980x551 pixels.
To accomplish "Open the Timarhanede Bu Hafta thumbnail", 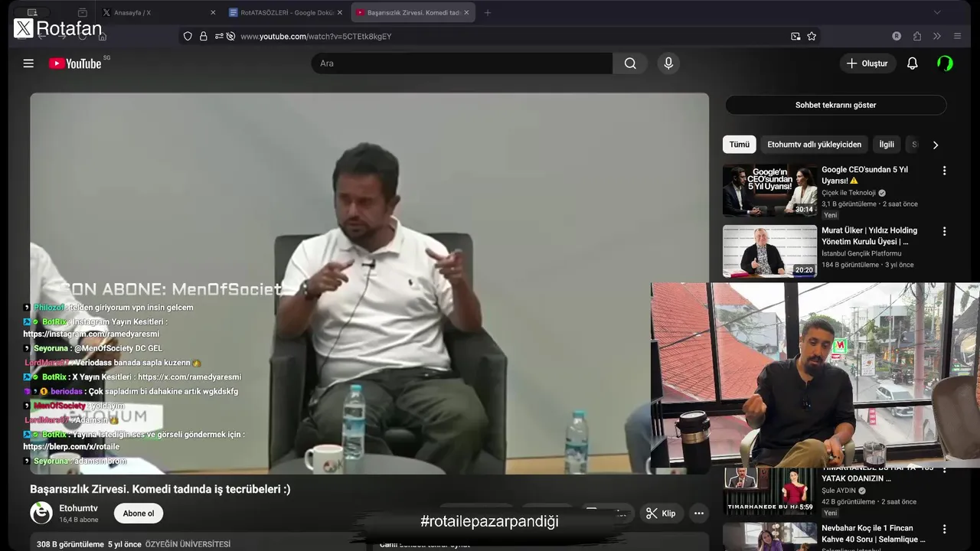I will (x=769, y=491).
